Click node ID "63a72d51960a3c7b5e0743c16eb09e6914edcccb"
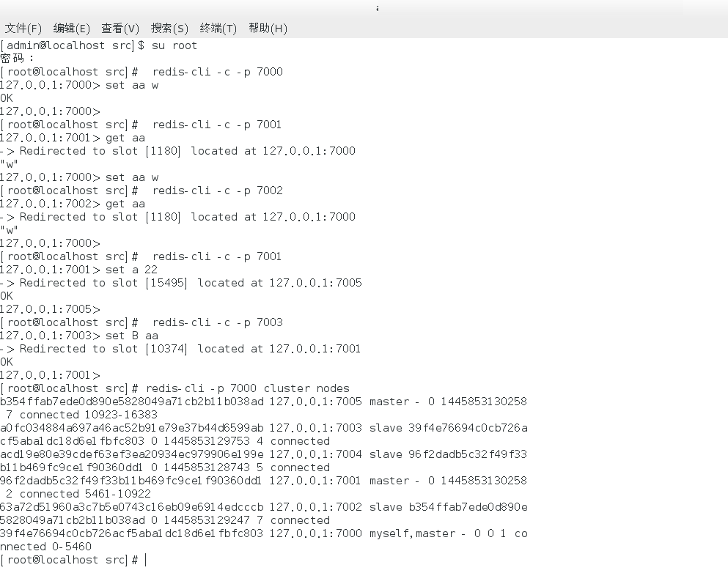 pyautogui.click(x=132, y=508)
